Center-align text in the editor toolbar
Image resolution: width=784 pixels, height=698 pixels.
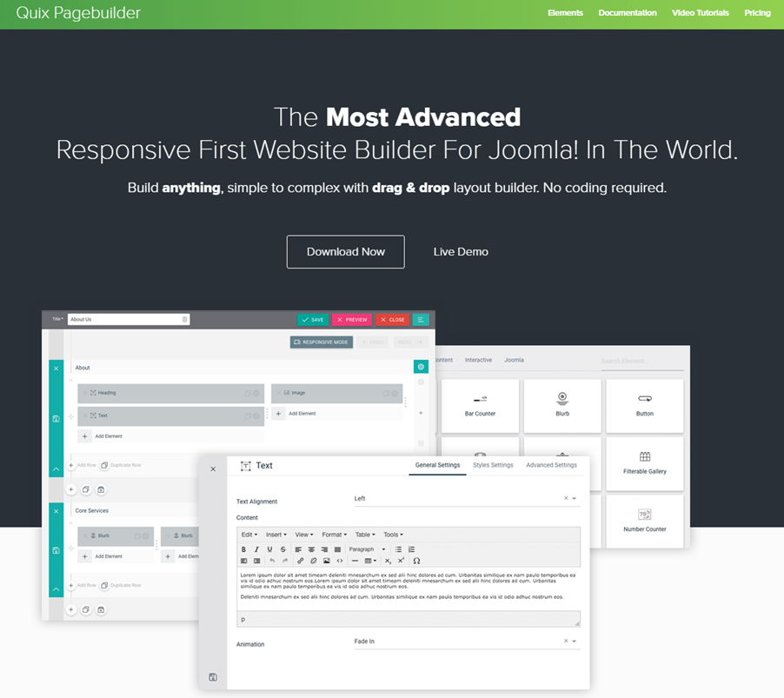pos(311,549)
